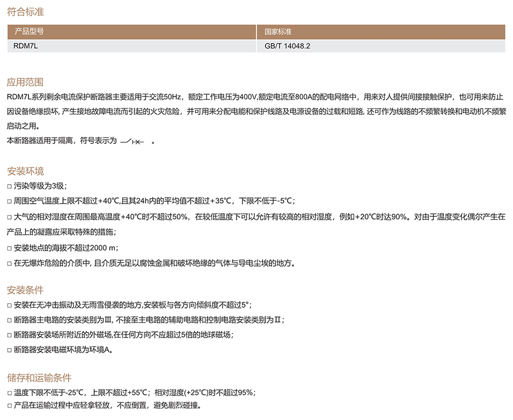Check the square marker before 断路器安装电磁环境为环境A
The image size is (513, 420).
9,350
